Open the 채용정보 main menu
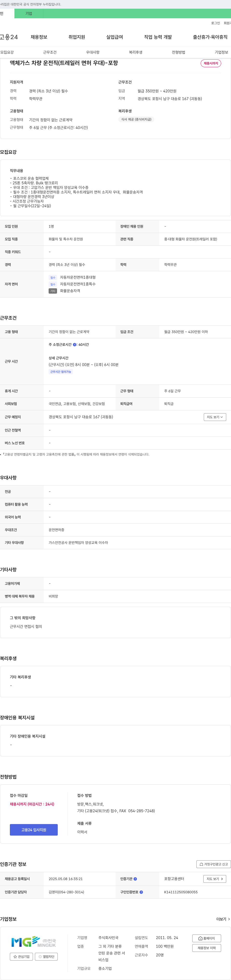 [39, 37]
